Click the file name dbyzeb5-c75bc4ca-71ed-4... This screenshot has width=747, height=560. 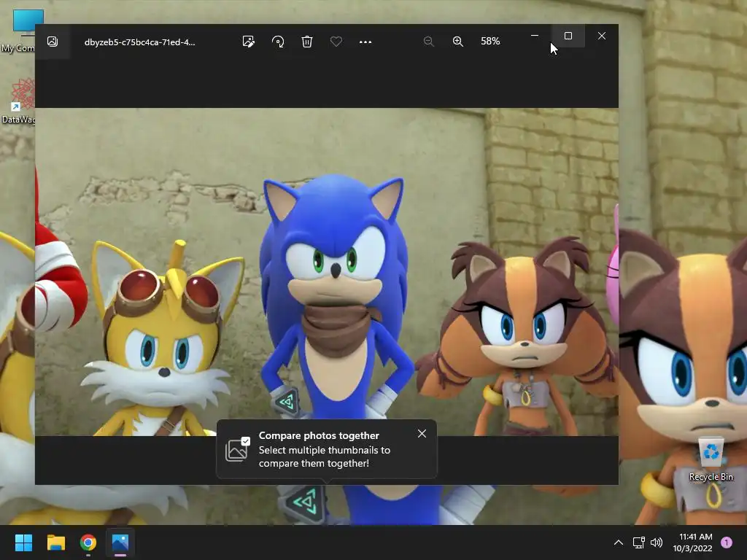pyautogui.click(x=139, y=42)
